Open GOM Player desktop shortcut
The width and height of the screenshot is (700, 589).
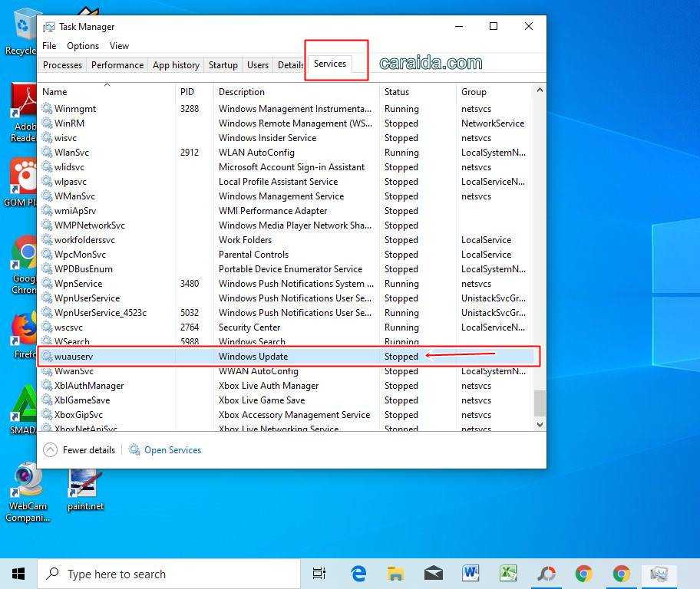pos(21,183)
